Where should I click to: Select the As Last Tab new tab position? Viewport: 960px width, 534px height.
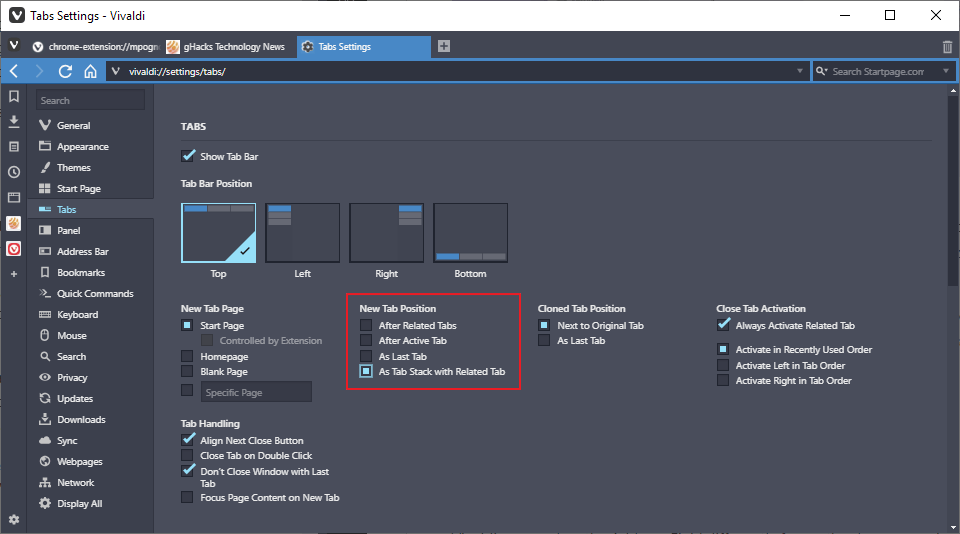click(x=366, y=356)
